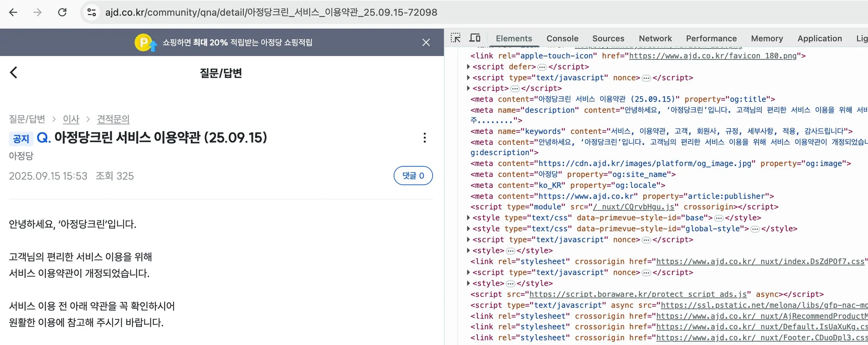Viewport: 868px width, 345px height.
Task: Follow the favicon_180.png href link
Action: [x=712, y=56]
